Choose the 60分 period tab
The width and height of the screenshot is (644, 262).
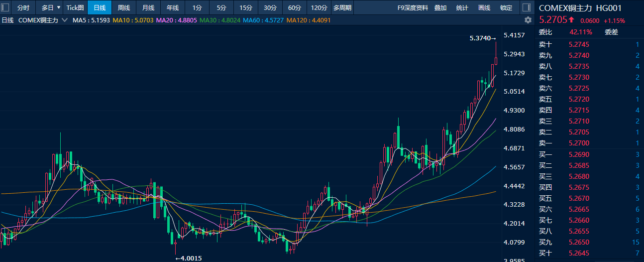(x=295, y=8)
